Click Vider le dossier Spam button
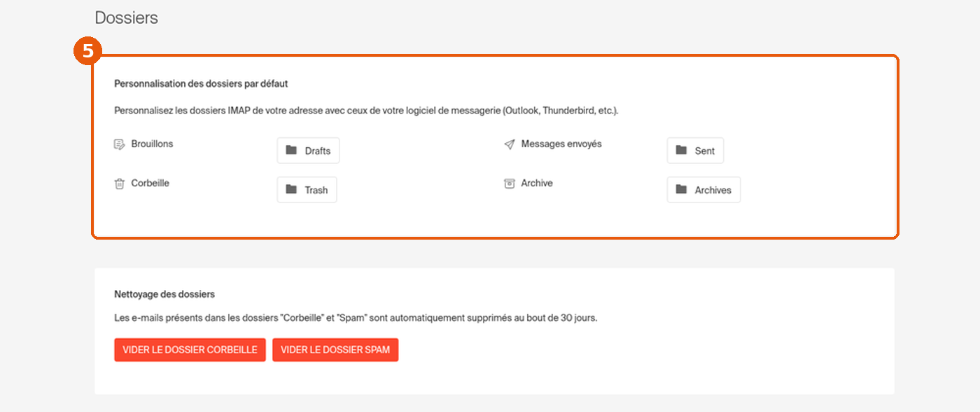The image size is (980, 412). [335, 350]
